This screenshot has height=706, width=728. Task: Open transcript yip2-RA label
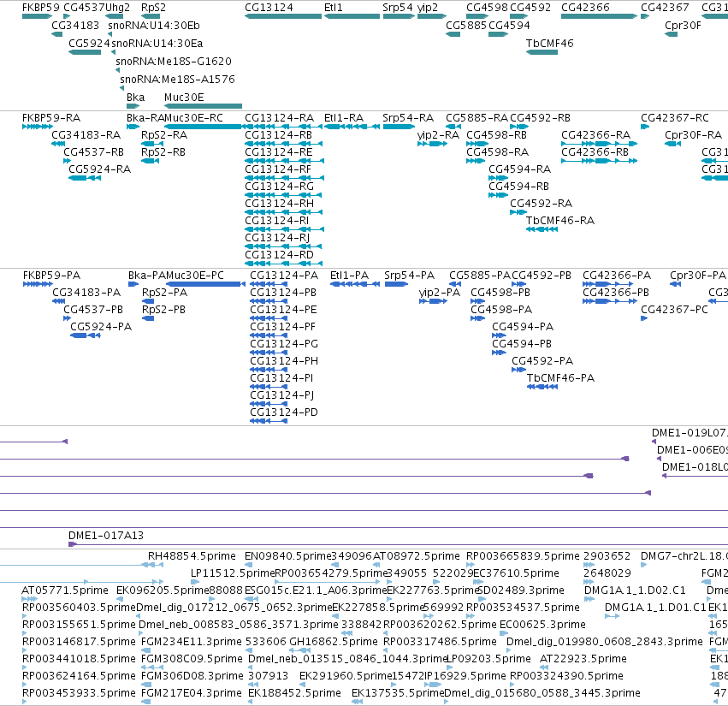pos(438,135)
